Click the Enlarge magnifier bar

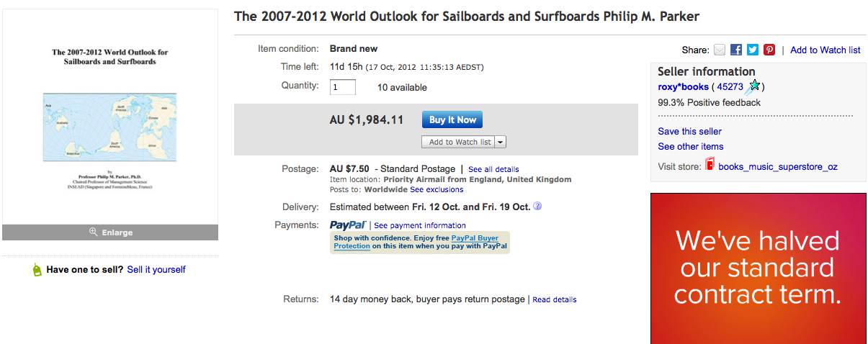tap(110, 232)
